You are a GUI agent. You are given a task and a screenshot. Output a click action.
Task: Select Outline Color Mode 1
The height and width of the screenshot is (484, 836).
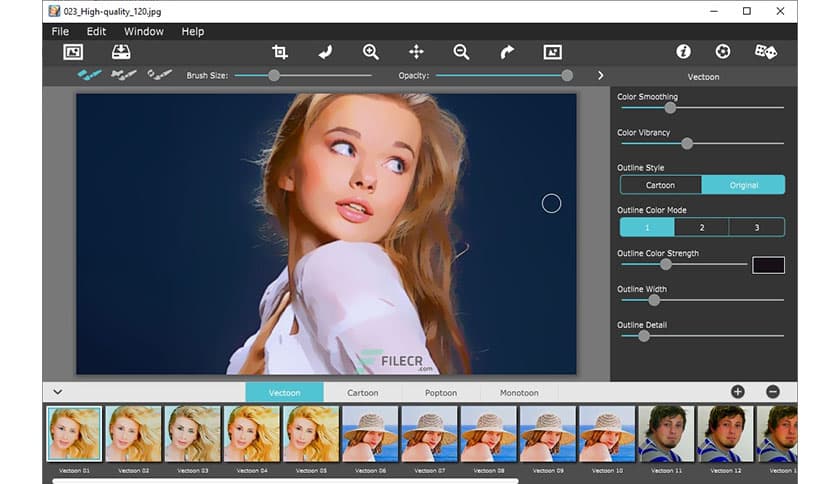tap(647, 228)
